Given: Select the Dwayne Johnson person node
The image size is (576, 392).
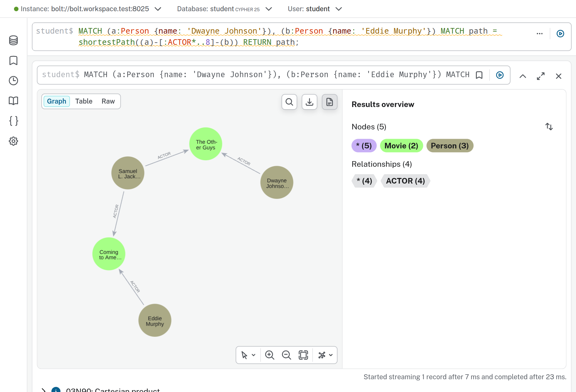Looking at the screenshot, I should coord(277,182).
